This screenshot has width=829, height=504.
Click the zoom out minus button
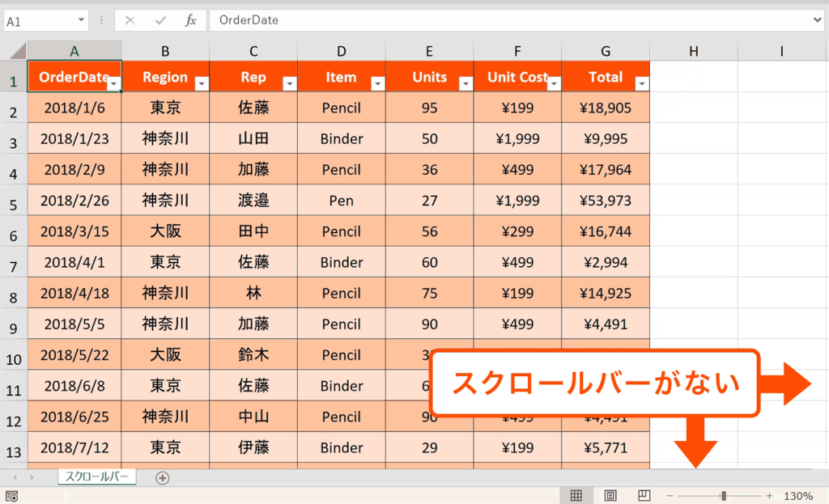tap(670, 496)
